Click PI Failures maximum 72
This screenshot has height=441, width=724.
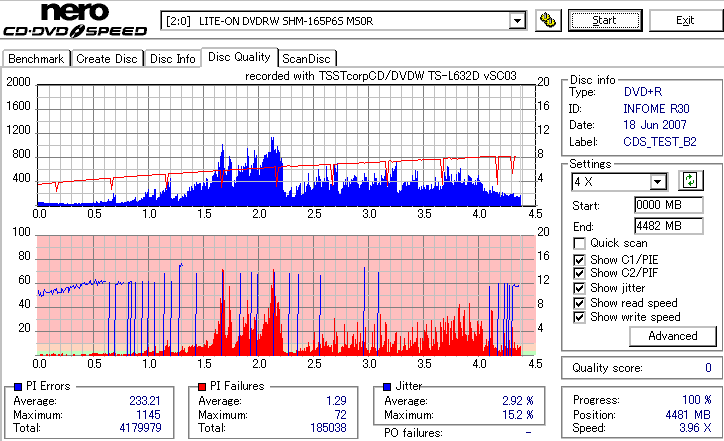point(340,415)
